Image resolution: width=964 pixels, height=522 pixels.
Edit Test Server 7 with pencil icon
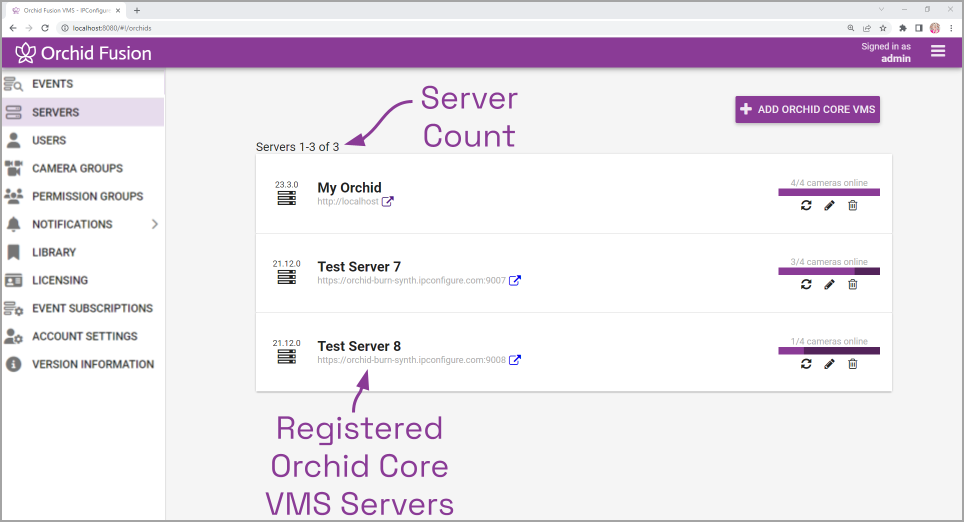pyautogui.click(x=829, y=284)
